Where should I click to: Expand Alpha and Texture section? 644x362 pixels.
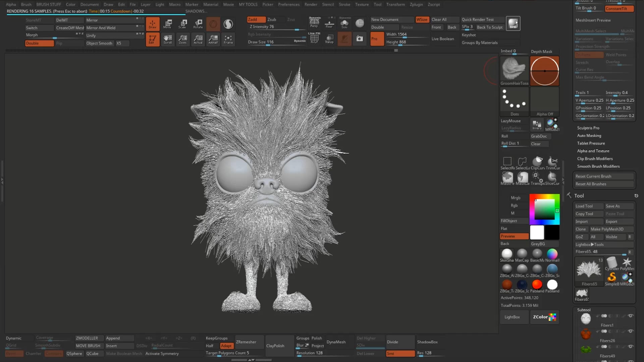click(x=593, y=151)
